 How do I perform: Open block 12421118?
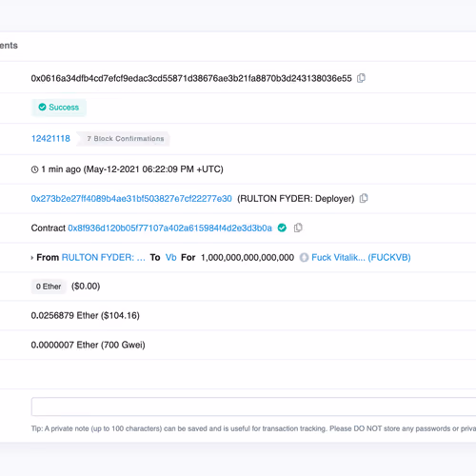tap(50, 139)
